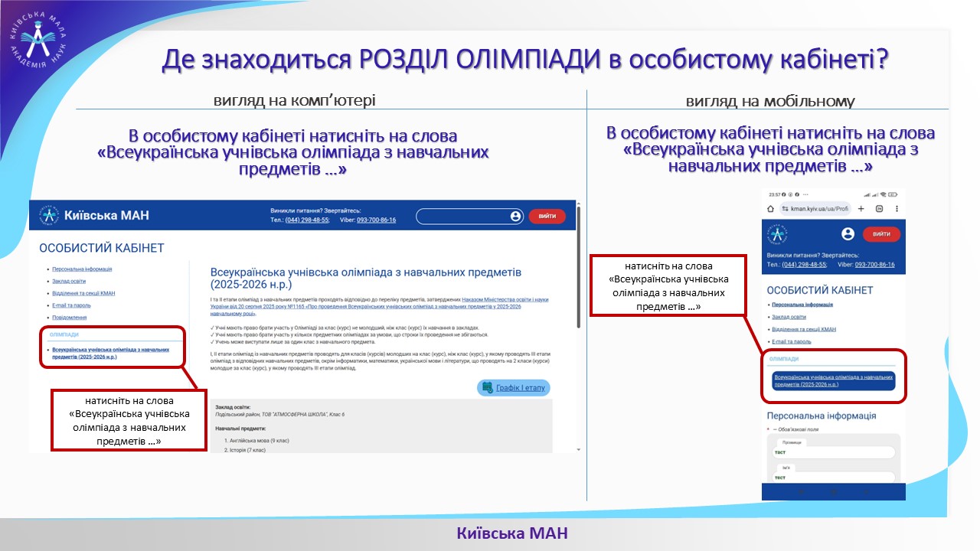Open the three-dot menu in the mobile browser
The image size is (980, 551).
[x=897, y=209]
